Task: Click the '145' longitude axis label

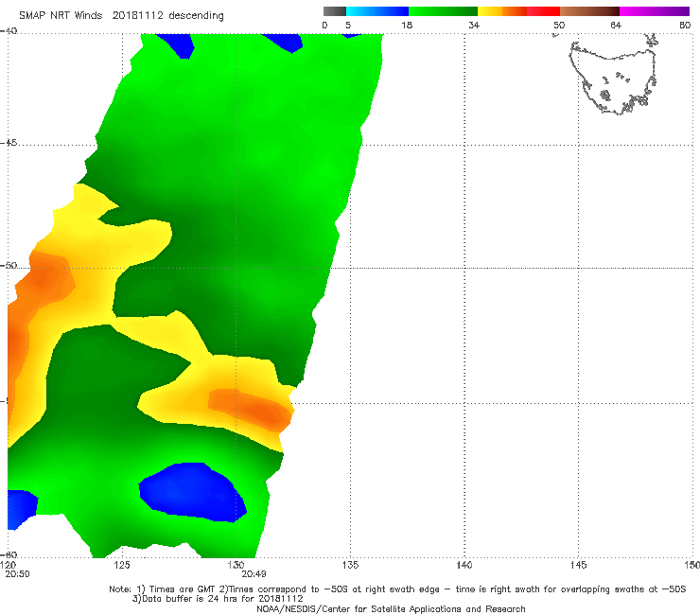Action: pos(578,565)
